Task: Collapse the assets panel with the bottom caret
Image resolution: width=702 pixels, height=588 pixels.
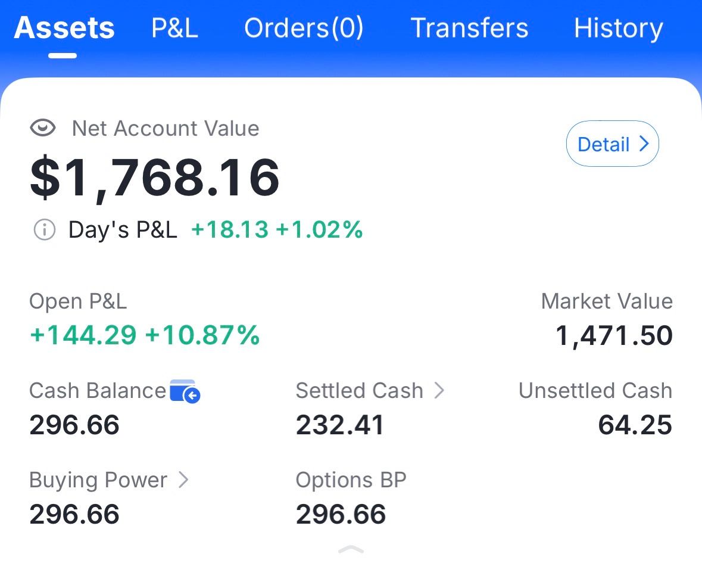Action: [x=351, y=550]
